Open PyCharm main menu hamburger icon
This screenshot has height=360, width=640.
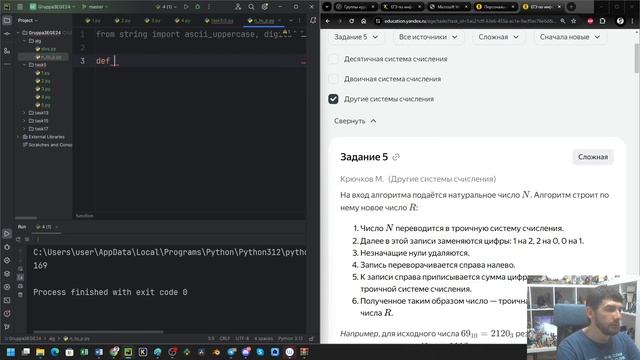[20, 7]
